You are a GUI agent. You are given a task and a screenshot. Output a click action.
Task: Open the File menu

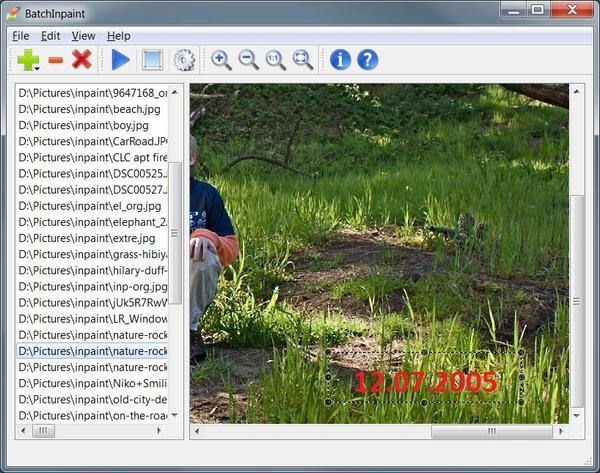tap(21, 36)
